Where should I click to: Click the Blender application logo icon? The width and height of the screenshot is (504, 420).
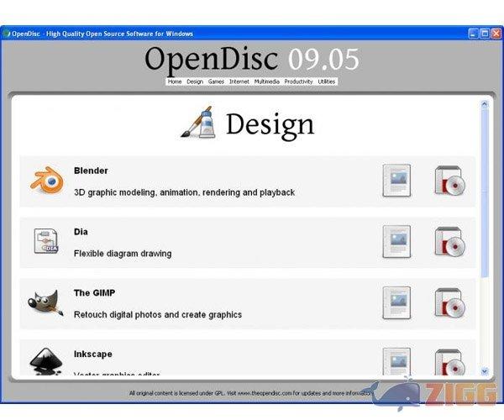pos(46,181)
